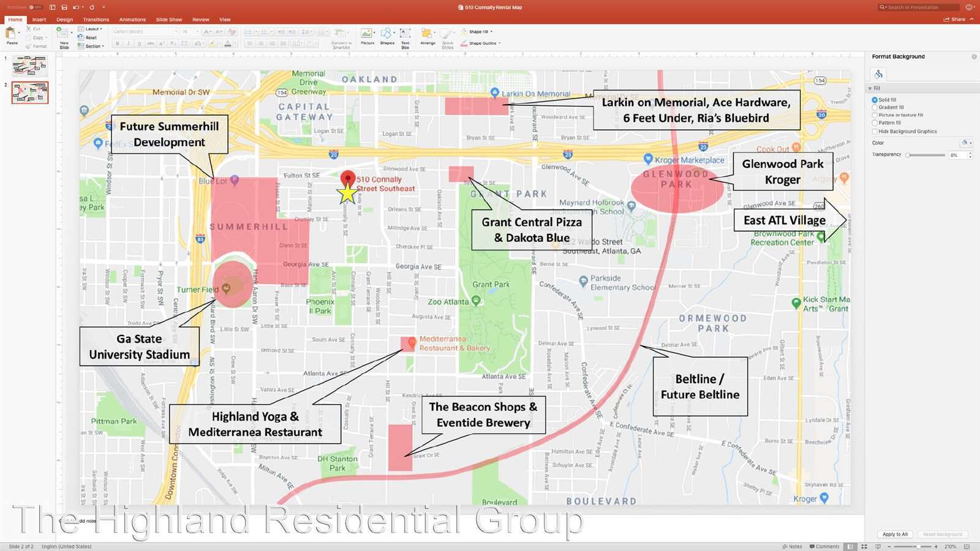The height and width of the screenshot is (551, 980).
Task: Click the Underline formatting button
Action: point(139,43)
